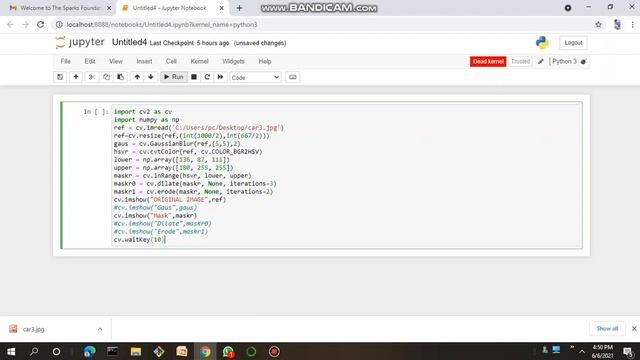Open the Insert menu
Screen dimensions: 640x360
point(144,62)
